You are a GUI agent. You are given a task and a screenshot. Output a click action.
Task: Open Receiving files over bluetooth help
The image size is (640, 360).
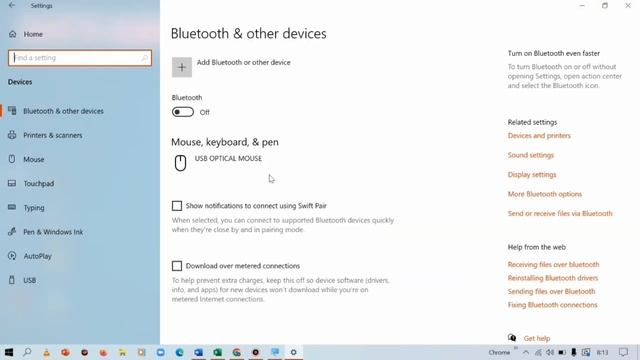553,264
